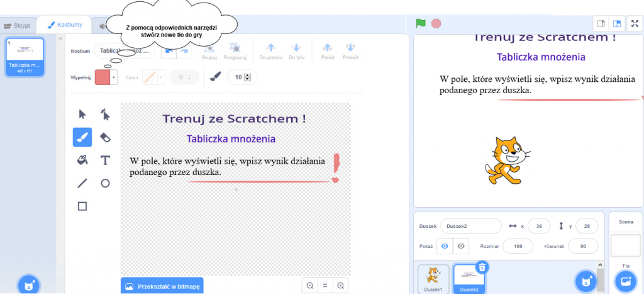Viewport: 644px width, 294px height.
Task: Click Przekształć w bitmapę button
Action: (162, 286)
